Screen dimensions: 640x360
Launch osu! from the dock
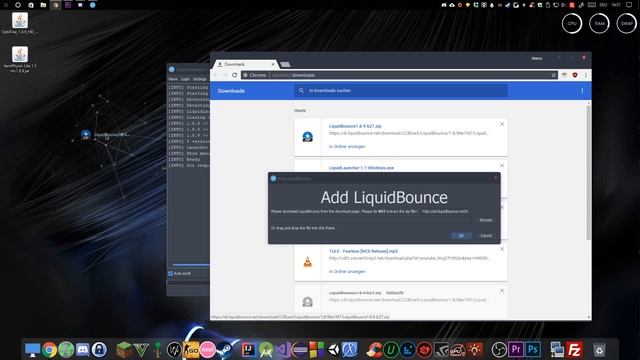(207, 350)
